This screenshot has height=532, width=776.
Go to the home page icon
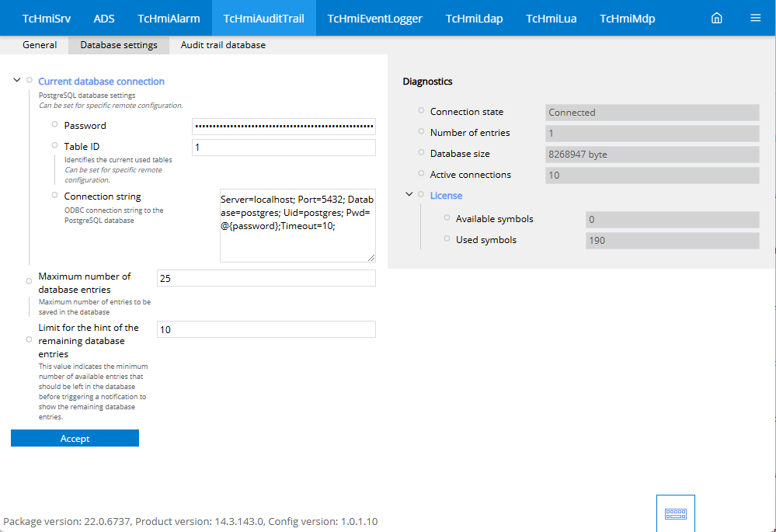[x=717, y=19]
